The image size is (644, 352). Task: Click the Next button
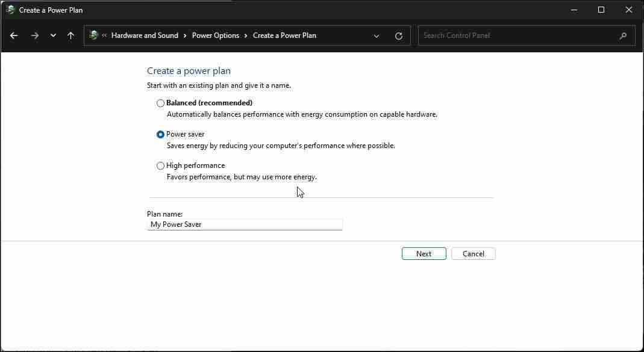[x=424, y=253]
